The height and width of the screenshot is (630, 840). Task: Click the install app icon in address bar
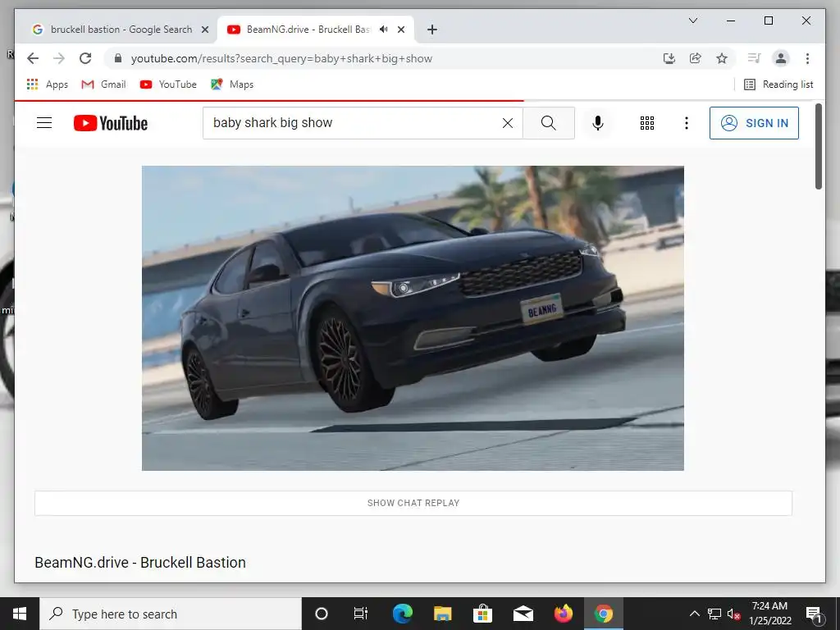[x=669, y=58]
